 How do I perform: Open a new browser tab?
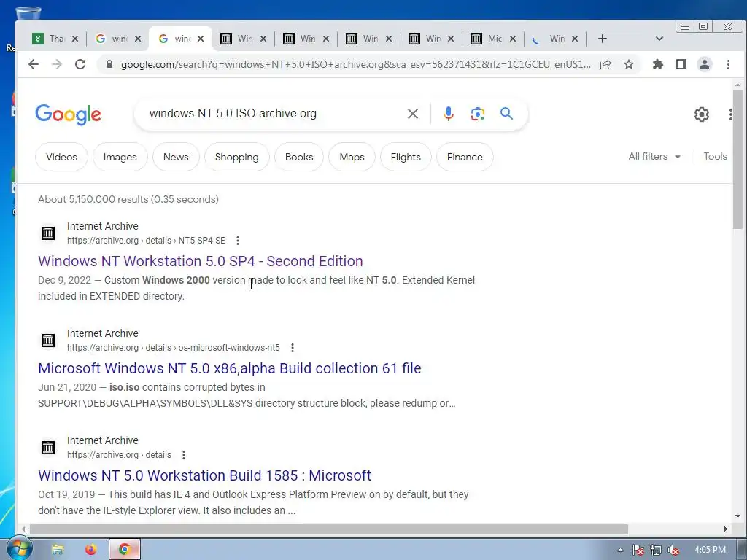[x=602, y=39]
